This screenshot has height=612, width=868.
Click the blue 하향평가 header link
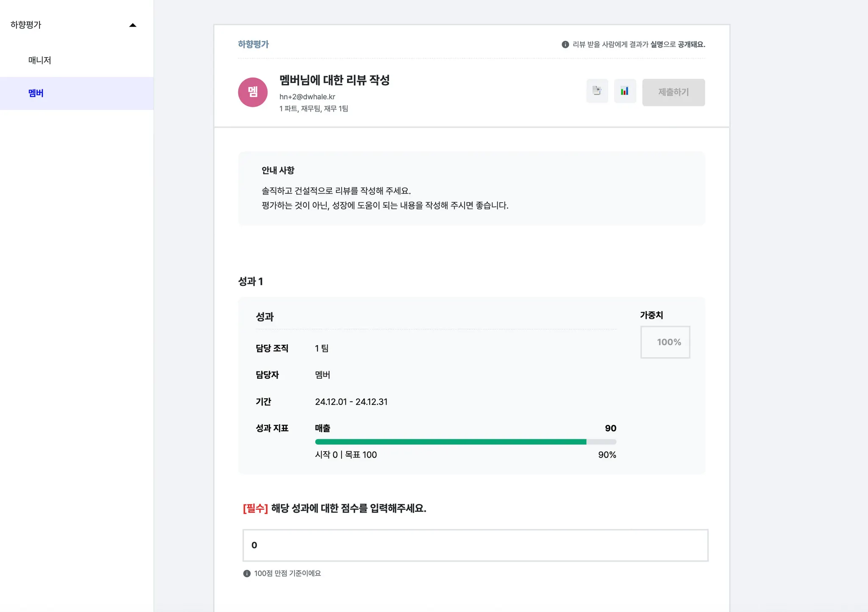pos(253,44)
